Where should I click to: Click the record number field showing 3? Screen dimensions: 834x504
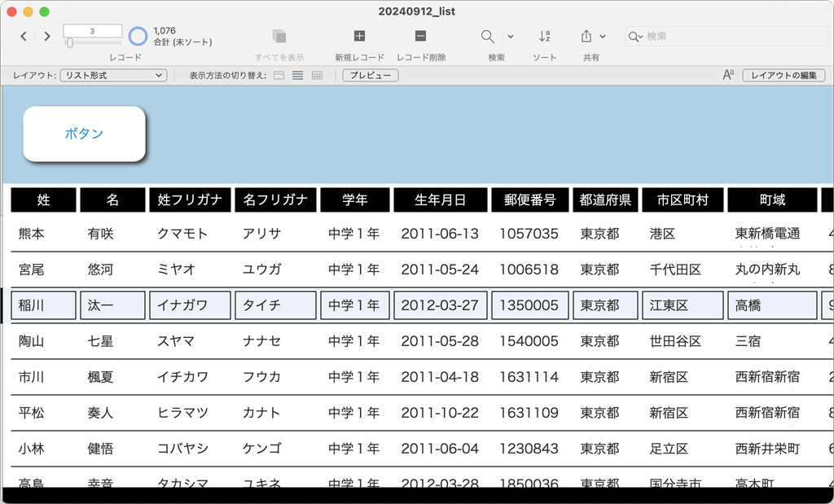point(93,31)
